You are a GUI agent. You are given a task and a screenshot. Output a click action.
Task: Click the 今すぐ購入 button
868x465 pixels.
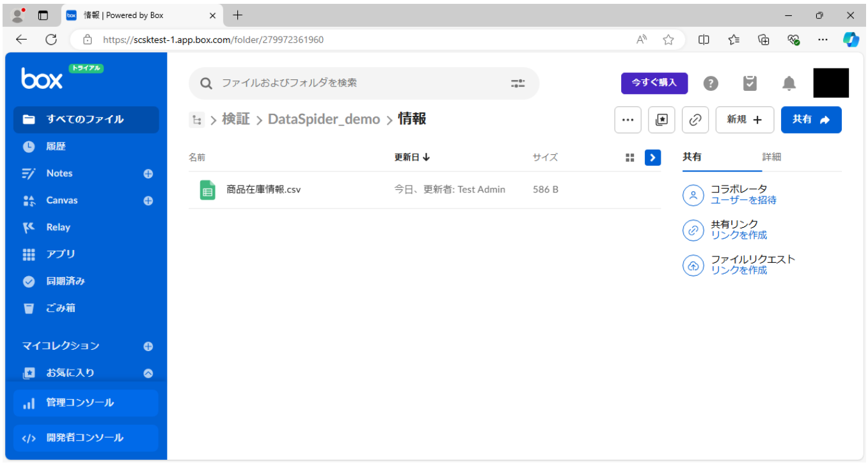(654, 83)
